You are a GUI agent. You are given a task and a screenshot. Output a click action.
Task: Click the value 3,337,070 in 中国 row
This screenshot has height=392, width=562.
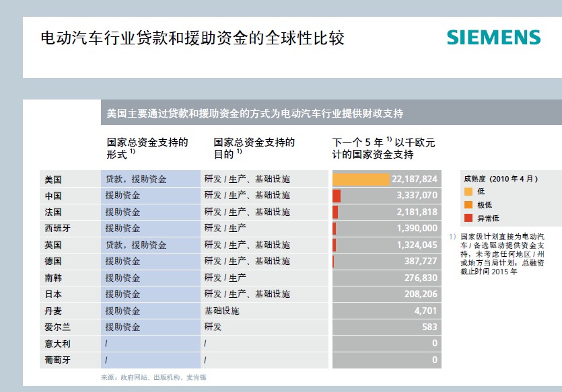pos(414,196)
